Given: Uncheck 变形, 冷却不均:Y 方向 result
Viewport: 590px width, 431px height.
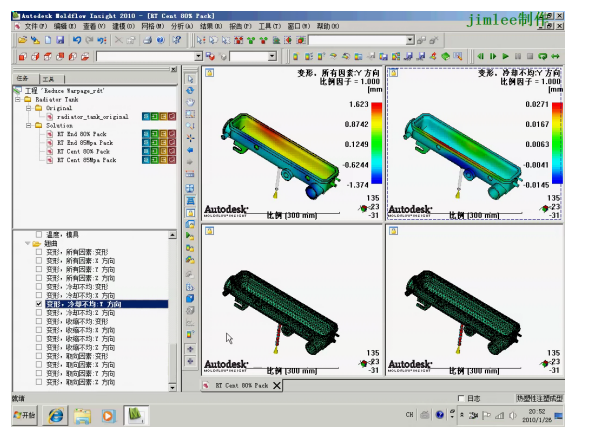Looking at the screenshot, I should click(x=39, y=304).
